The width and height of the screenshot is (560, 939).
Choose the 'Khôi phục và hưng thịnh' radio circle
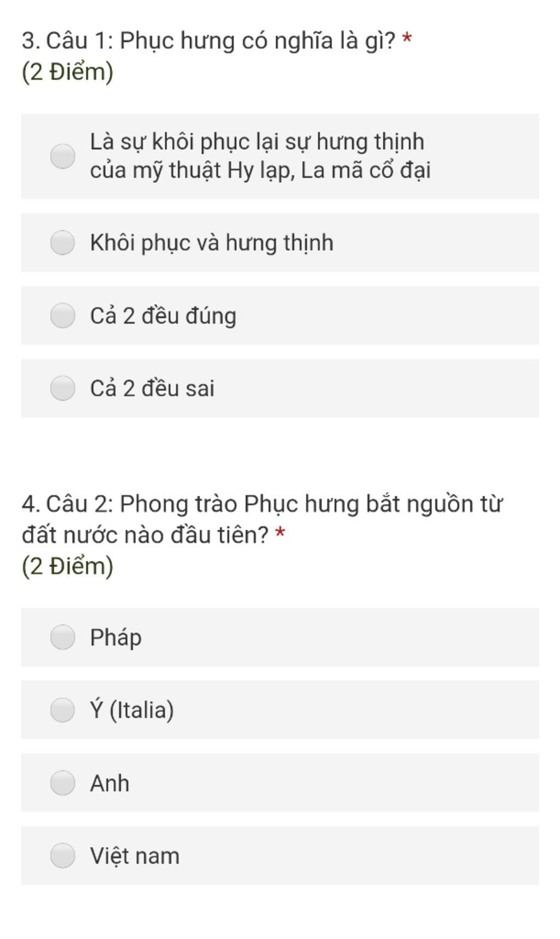(63, 242)
